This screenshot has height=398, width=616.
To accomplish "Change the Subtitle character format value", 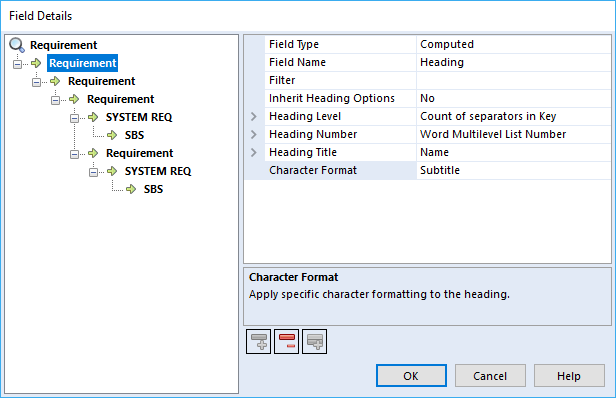I will coord(513,171).
